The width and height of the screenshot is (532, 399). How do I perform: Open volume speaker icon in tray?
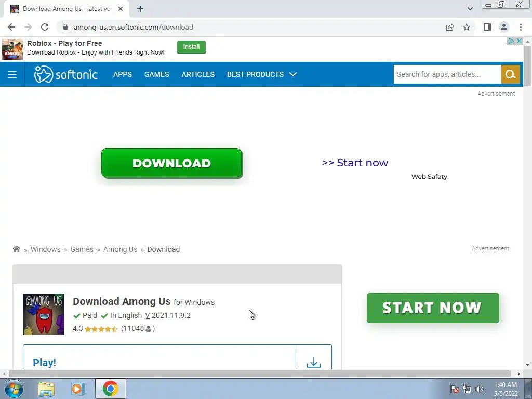pos(480,389)
